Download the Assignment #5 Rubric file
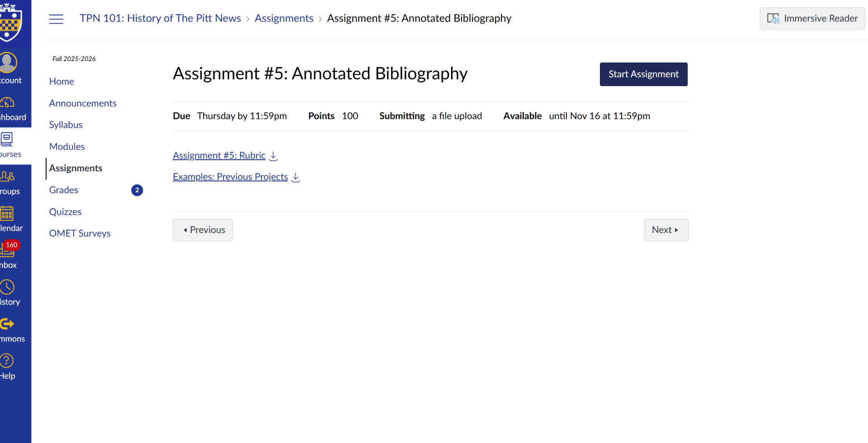This screenshot has height=443, width=868. click(x=273, y=156)
